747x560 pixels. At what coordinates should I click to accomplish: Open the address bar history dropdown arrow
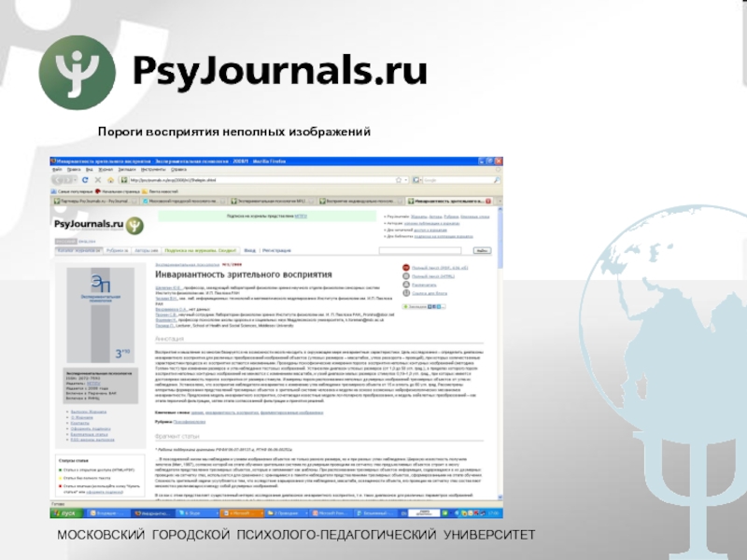click(x=405, y=180)
